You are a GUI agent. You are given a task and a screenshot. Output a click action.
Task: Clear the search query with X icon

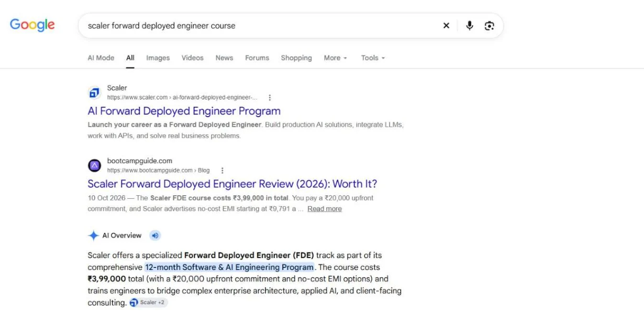(x=446, y=26)
